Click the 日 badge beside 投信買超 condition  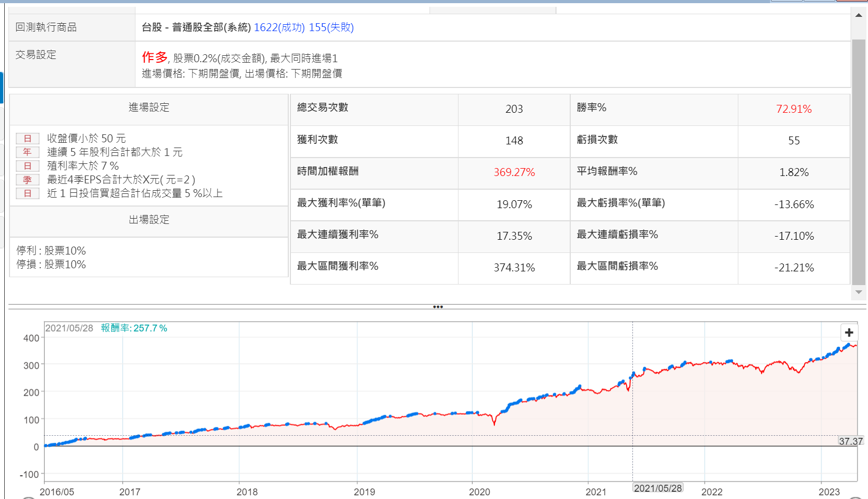27,193
